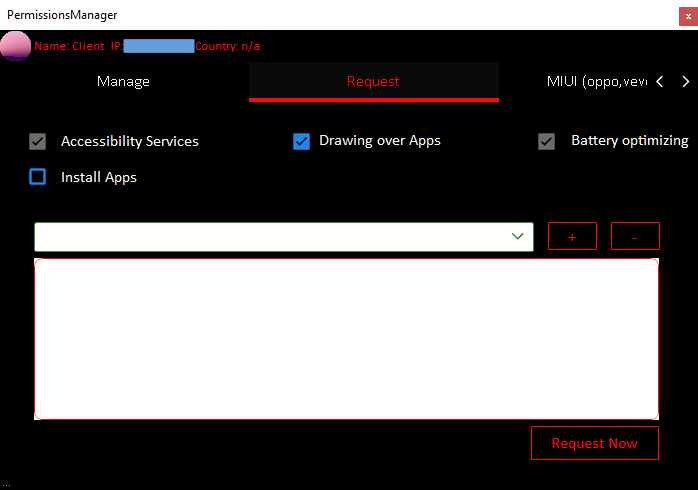Toggle the Accessibility Services checkbox
The image size is (698, 490).
tap(38, 141)
